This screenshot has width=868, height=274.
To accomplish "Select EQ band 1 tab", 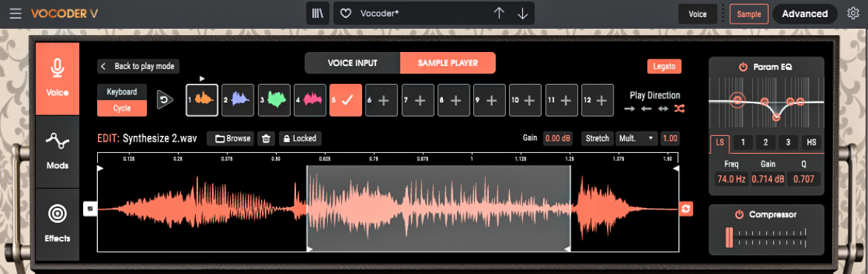I will (743, 143).
